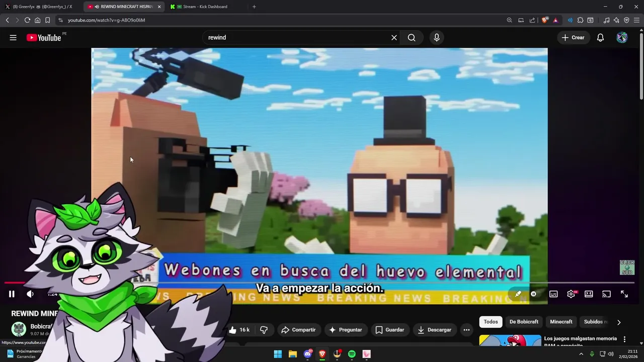
Task: Open Spotify from the taskbar
Action: [x=352, y=354]
